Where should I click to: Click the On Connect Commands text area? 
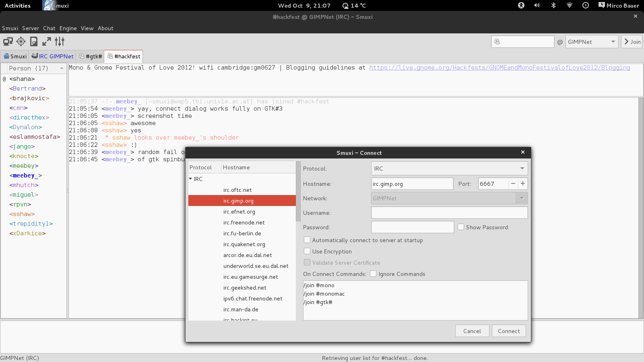pyautogui.click(x=415, y=300)
